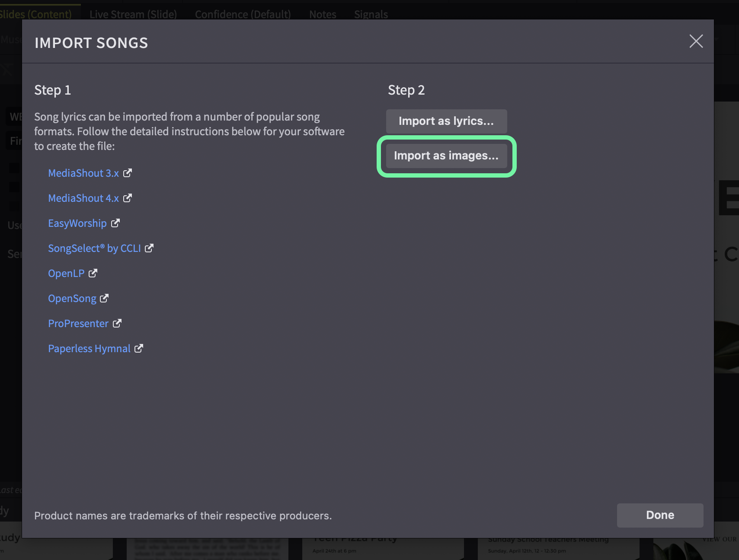Open Paperless Hymnal instructions link
Viewport: 739px width, 560px height.
(x=89, y=349)
